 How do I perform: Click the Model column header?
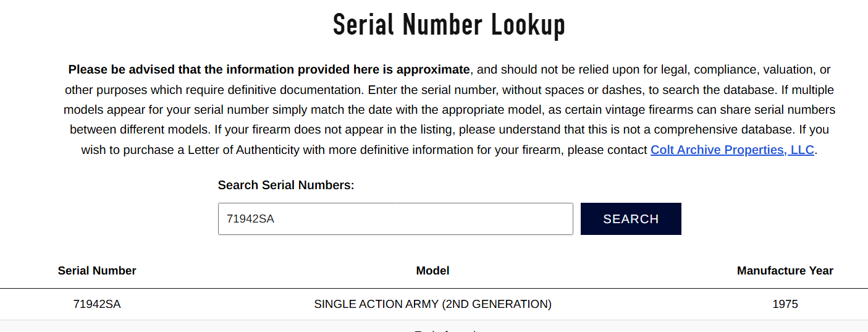[432, 271]
